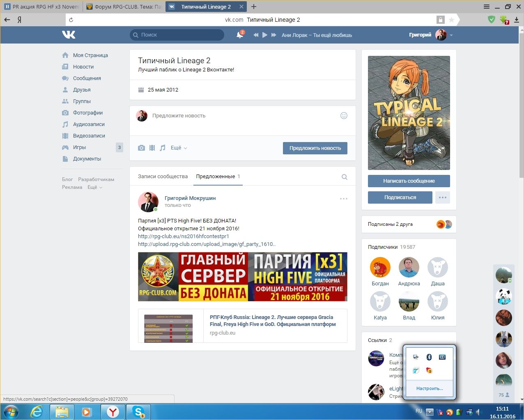Click the Bluetooth icon in the tray popup
Screen dimensions: 524x420
coord(429,357)
